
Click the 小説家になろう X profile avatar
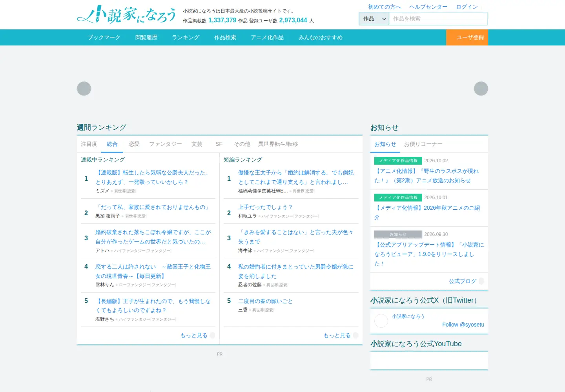pos(381,321)
